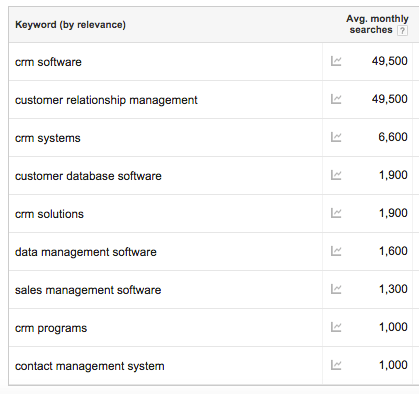
Task: Select the keyword "contact management system"
Action: point(90,366)
